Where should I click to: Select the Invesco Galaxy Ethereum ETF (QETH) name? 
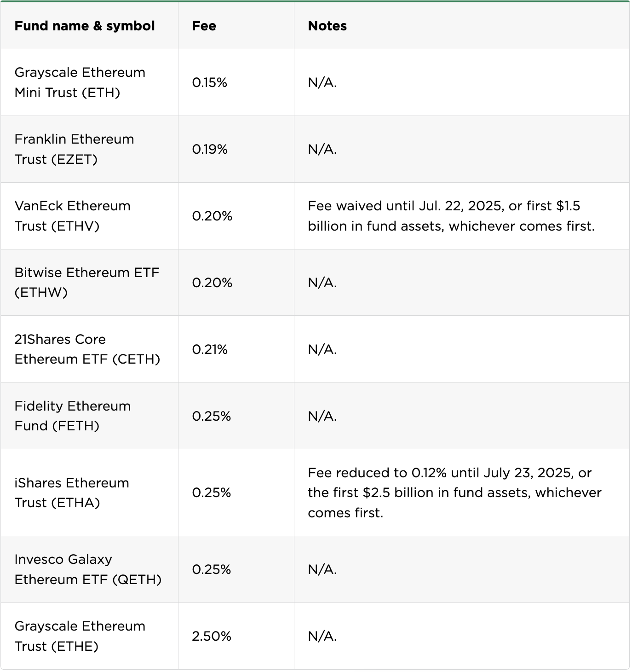[x=88, y=569]
